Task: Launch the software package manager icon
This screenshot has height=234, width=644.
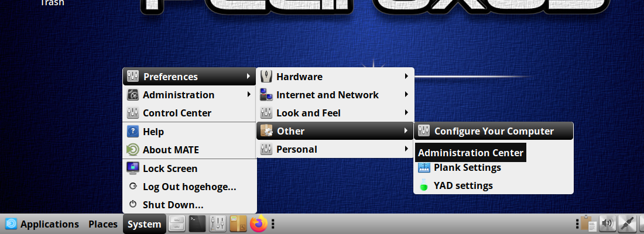Action: (238, 224)
